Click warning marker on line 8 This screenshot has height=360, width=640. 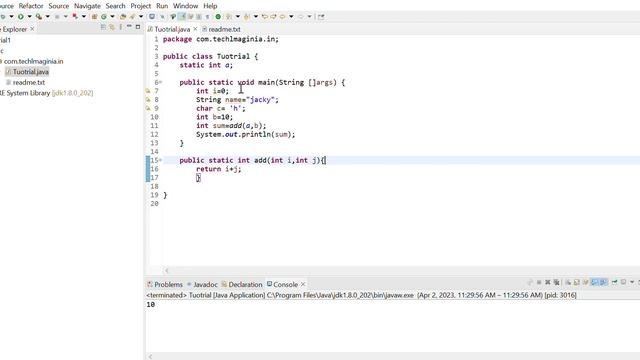(x=148, y=100)
